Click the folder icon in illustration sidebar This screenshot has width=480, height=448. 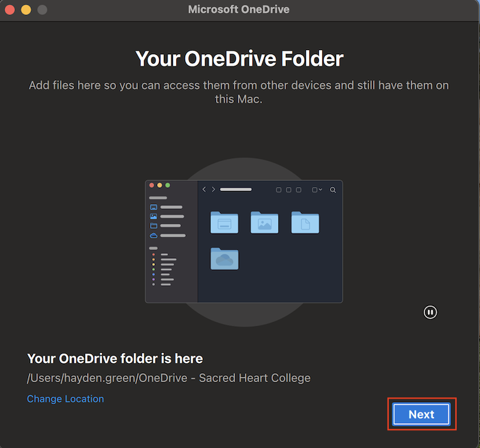[154, 225]
